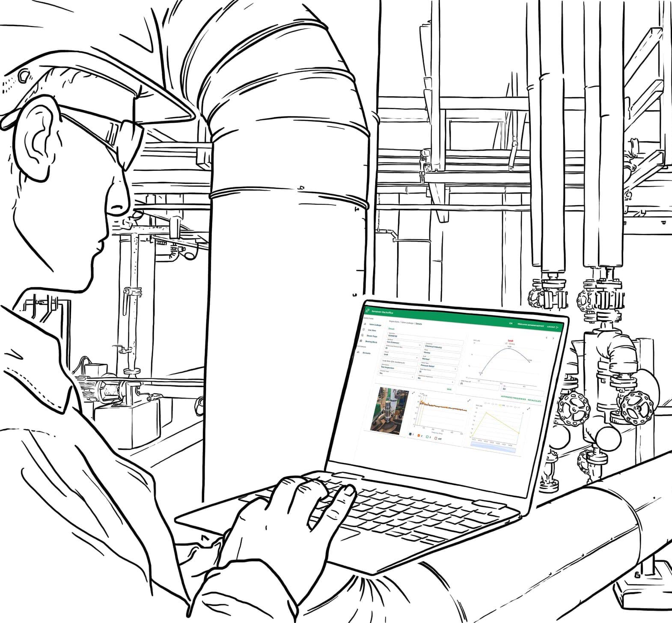Enable series 3 checkbox under spectrum chart
The image size is (672, 623).
coord(427,437)
